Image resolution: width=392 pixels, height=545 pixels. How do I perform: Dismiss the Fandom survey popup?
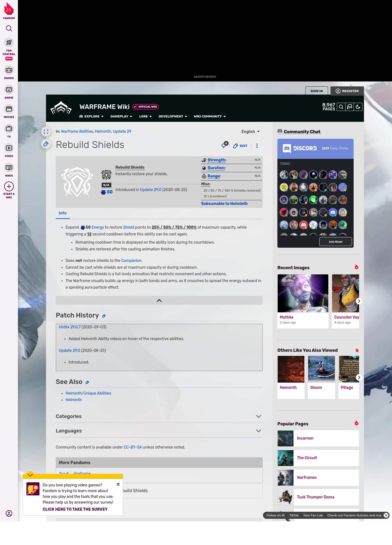point(118,484)
